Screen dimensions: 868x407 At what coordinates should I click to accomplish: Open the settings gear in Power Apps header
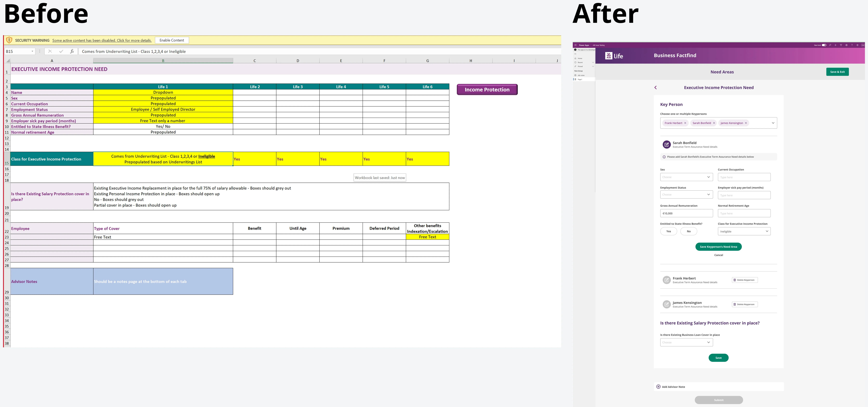846,45
